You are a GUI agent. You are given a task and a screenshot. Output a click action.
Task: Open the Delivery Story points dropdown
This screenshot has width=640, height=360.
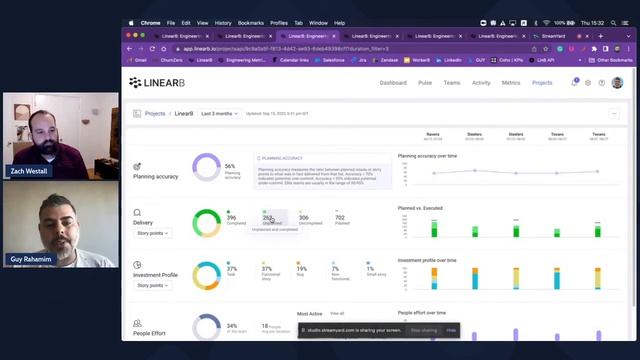[x=152, y=233]
